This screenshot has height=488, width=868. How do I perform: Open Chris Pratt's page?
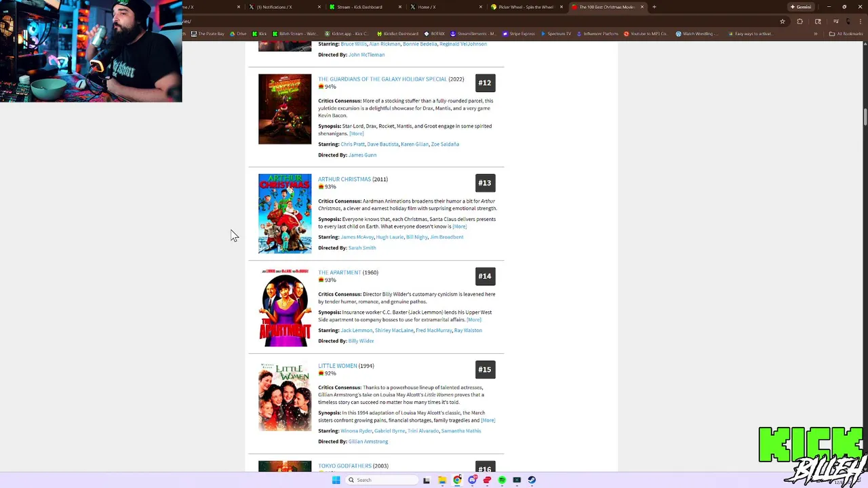coord(353,144)
